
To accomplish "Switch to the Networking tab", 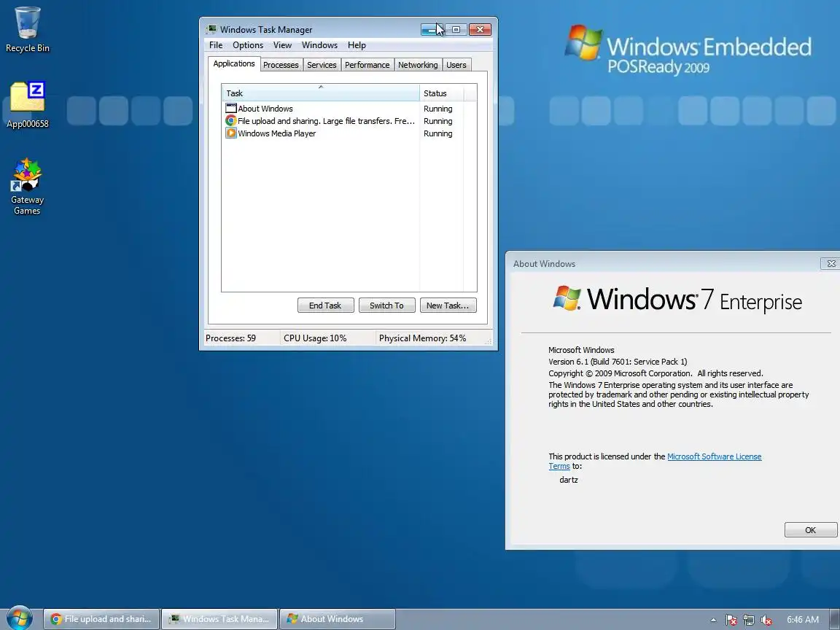I will [418, 65].
